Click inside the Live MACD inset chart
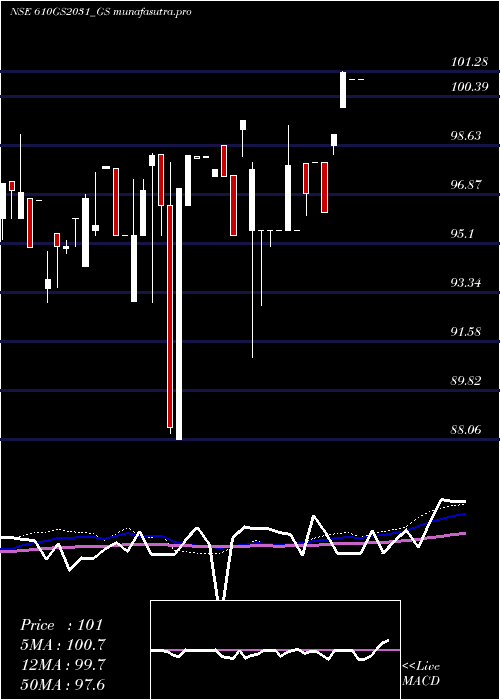Screen dimensions: 500x700 pos(275,650)
